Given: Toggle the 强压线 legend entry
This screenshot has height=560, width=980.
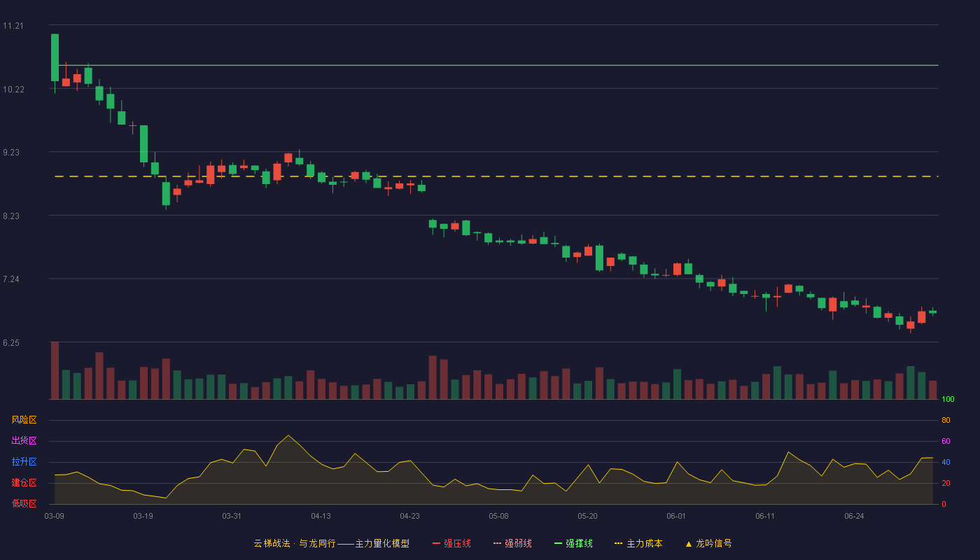Looking at the screenshot, I should 451,543.
